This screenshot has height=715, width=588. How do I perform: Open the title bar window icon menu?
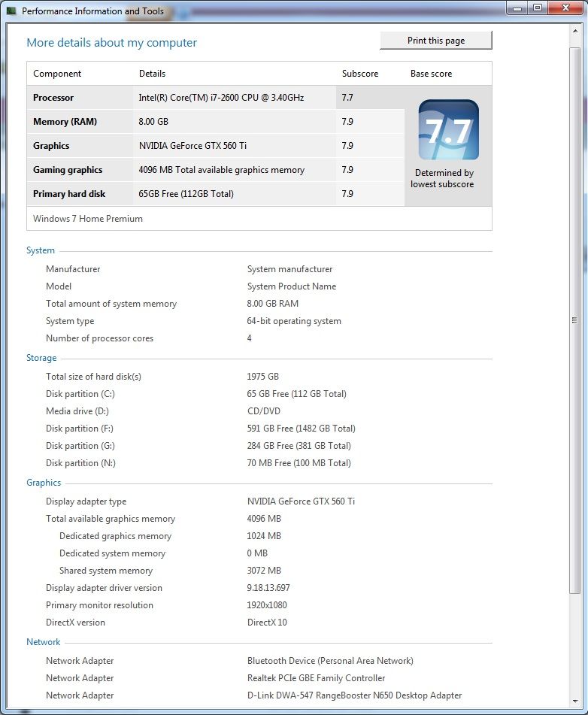[11, 11]
